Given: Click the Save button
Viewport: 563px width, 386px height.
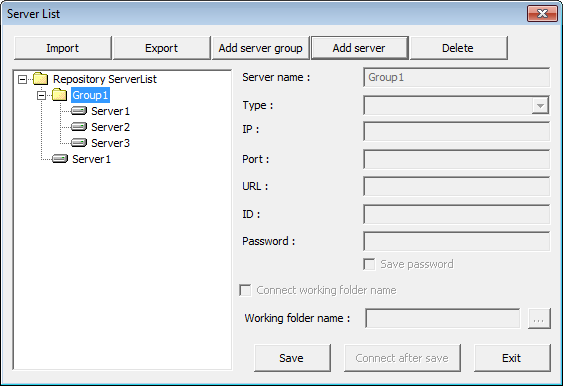Looking at the screenshot, I should [292, 358].
